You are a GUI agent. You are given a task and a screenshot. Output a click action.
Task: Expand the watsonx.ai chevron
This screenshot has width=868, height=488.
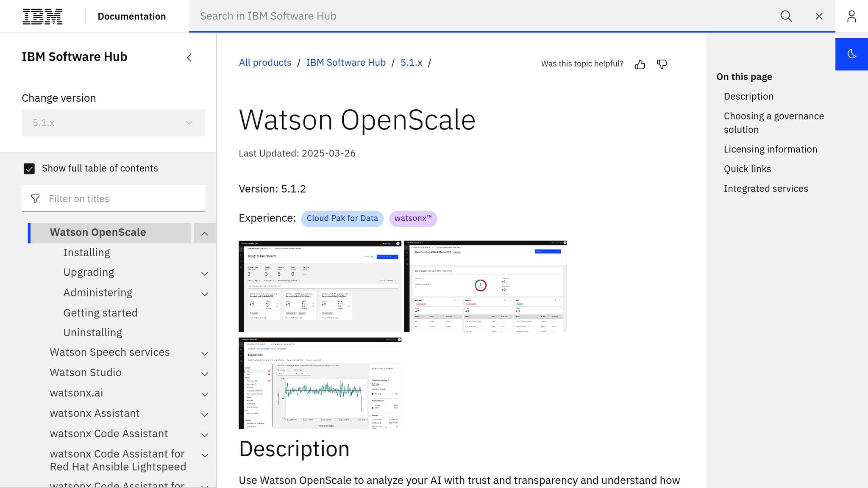[205, 394]
